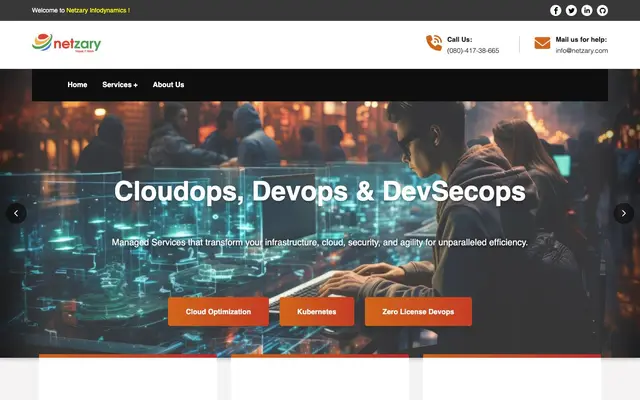This screenshot has width=640, height=400.
Task: Open the LinkedIn social icon
Action: 587,11
